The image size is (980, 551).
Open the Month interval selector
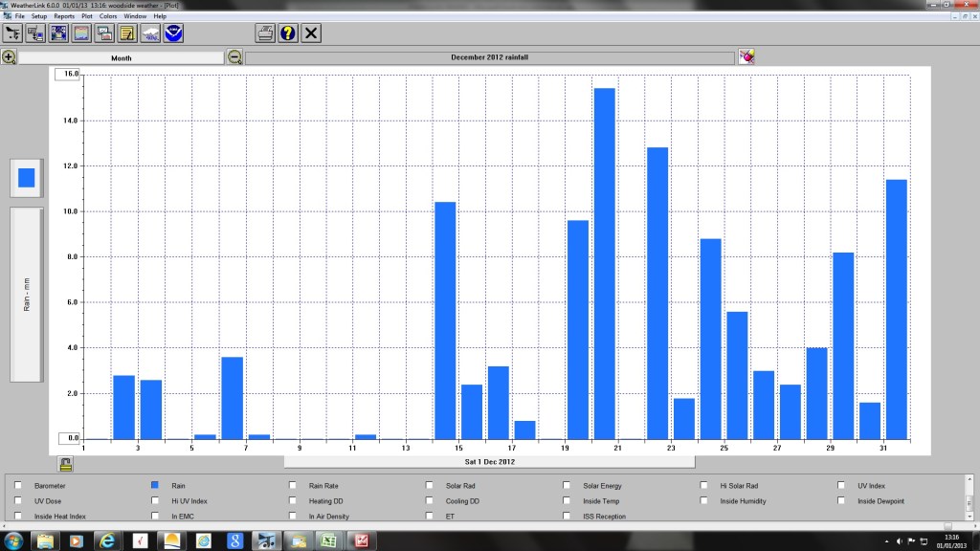click(120, 56)
